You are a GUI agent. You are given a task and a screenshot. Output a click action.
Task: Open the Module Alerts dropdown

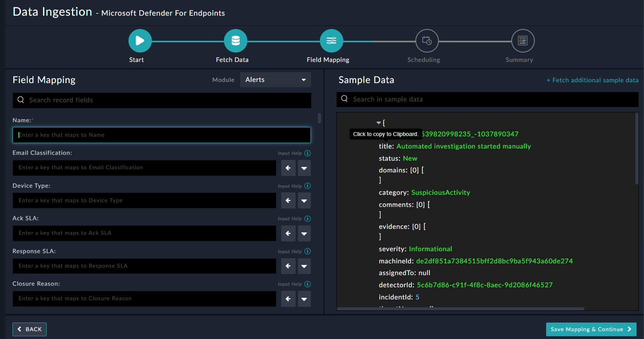point(275,80)
